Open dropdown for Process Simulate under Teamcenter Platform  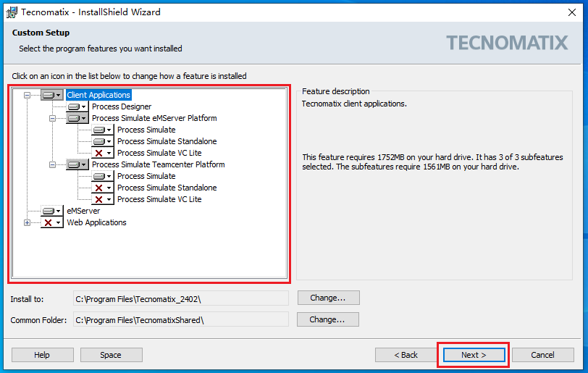(109, 176)
